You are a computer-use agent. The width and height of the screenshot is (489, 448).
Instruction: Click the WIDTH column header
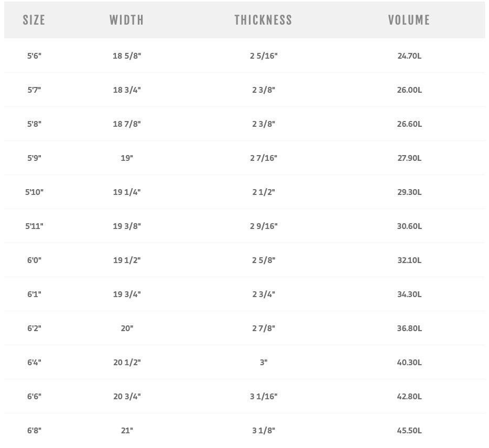[x=127, y=20]
